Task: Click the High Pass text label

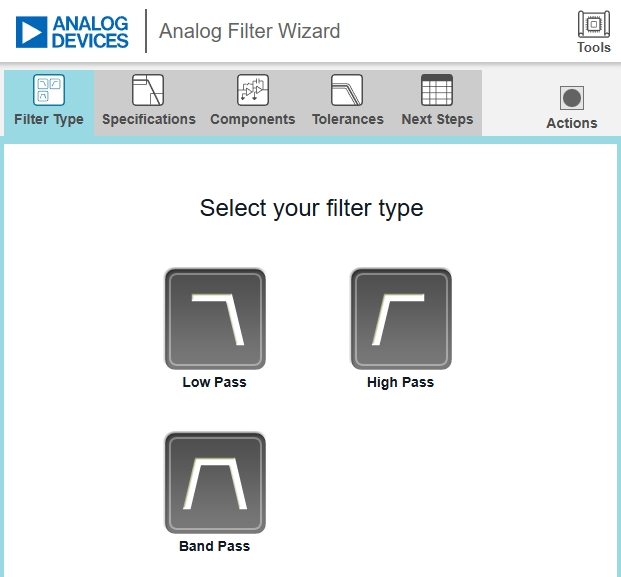Action: click(400, 382)
